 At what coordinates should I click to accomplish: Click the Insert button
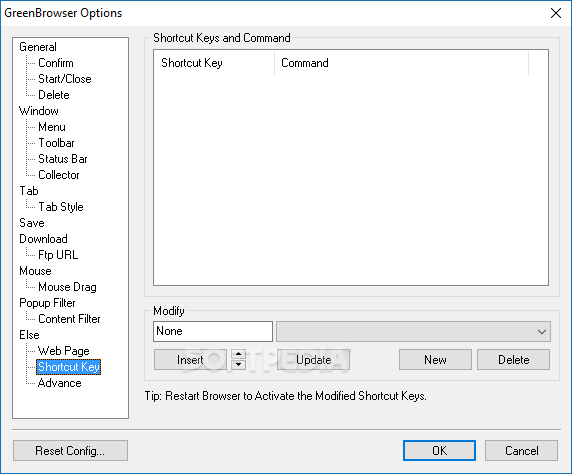[190, 360]
